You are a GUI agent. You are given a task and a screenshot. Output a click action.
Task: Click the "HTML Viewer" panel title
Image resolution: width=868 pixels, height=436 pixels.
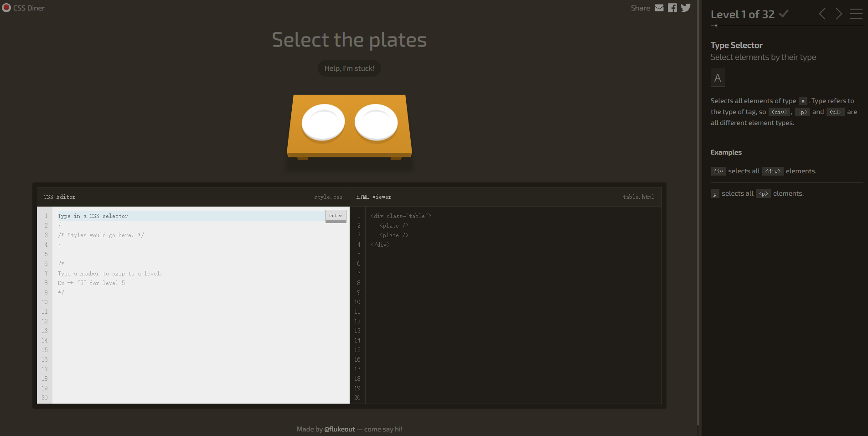pos(374,197)
